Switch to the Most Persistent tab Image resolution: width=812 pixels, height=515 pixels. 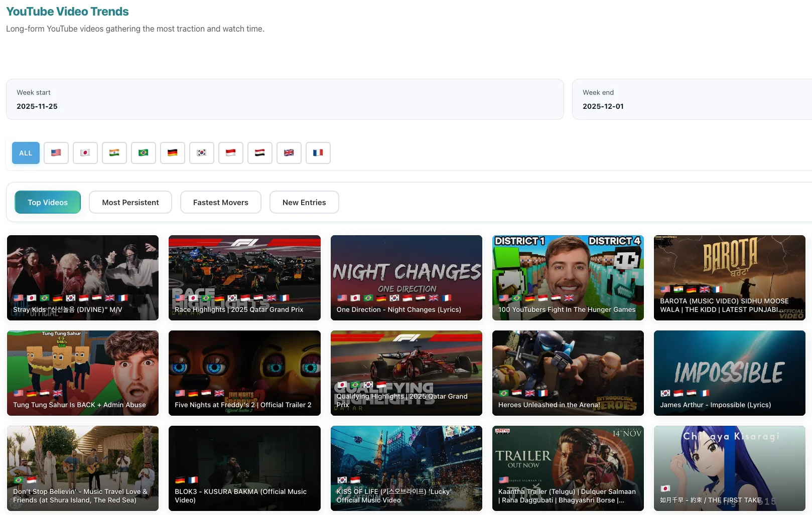click(x=130, y=202)
